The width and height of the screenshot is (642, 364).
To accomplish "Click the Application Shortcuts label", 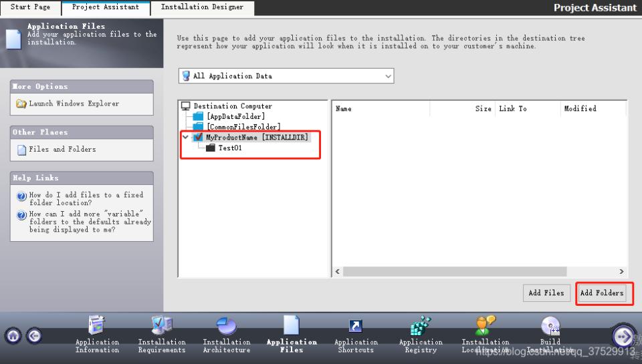I will click(356, 346).
